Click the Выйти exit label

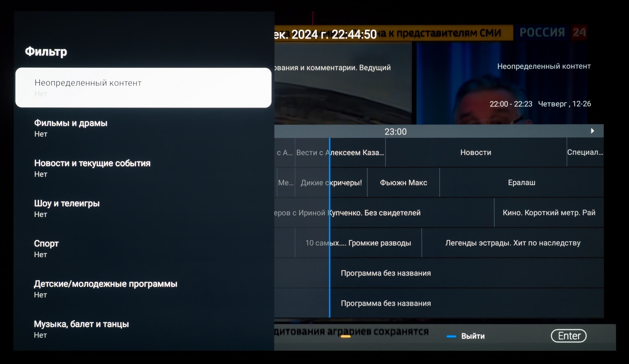click(473, 336)
